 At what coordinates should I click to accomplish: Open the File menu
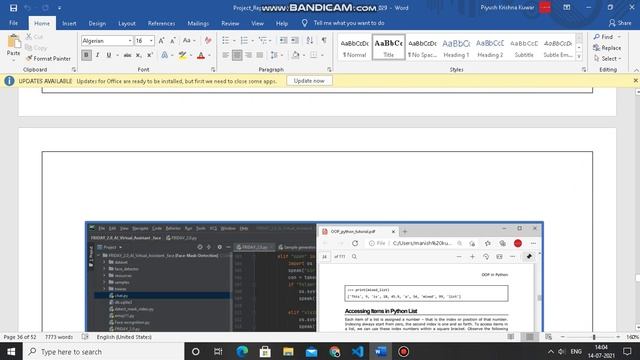(x=13, y=23)
